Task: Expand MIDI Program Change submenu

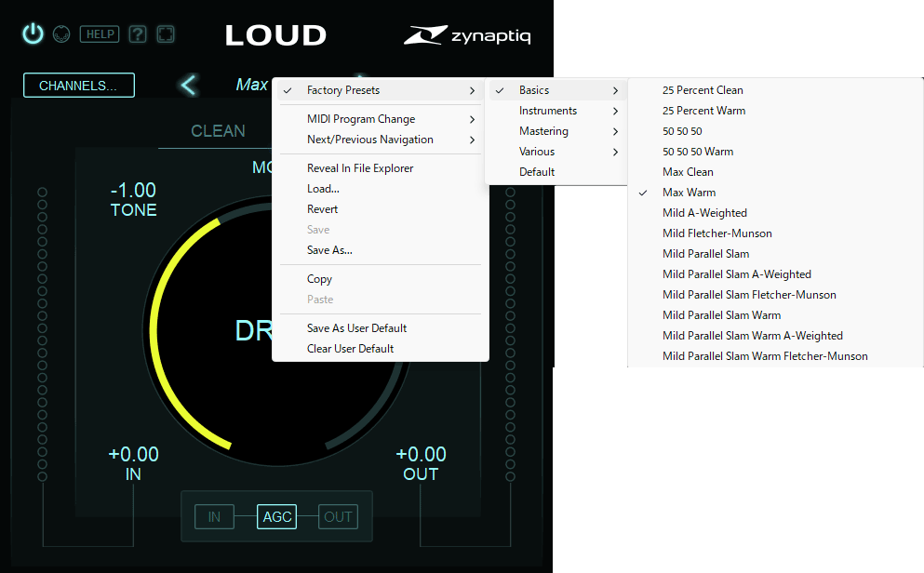Action: click(381, 119)
